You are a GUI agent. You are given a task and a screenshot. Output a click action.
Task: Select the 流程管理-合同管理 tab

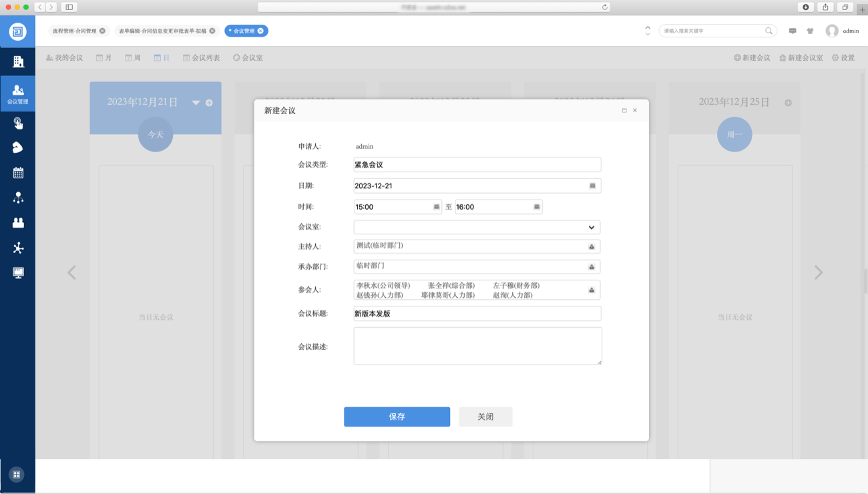point(74,31)
